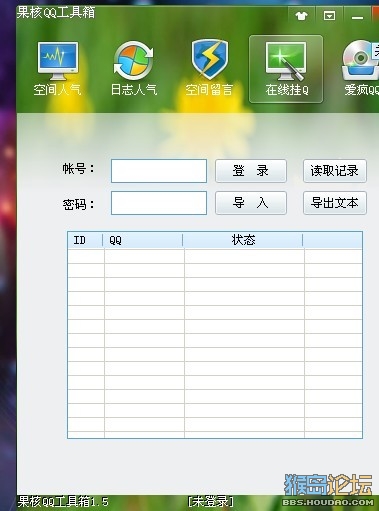Click the 帐号 input field
379x511 pixels.
tap(159, 171)
